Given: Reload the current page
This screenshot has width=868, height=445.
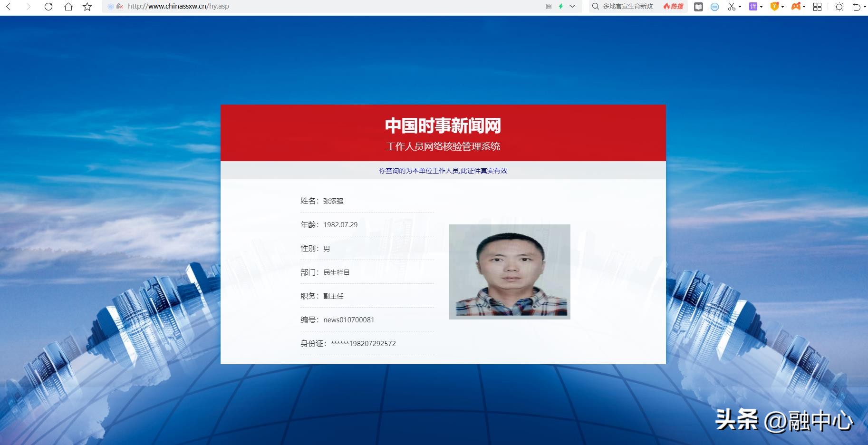Looking at the screenshot, I should pos(49,7).
